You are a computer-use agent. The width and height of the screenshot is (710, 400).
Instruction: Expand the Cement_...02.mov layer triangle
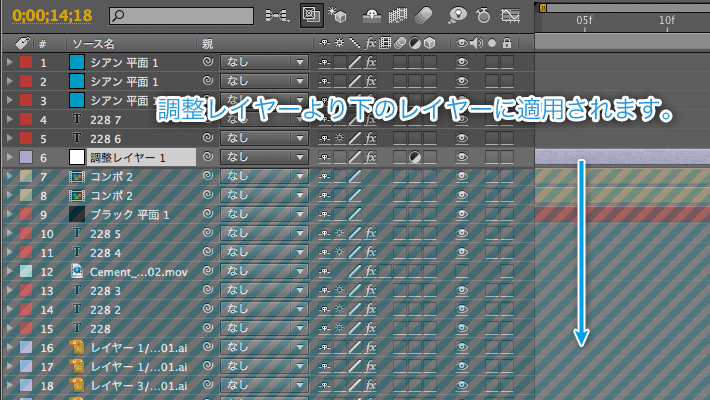(10, 271)
